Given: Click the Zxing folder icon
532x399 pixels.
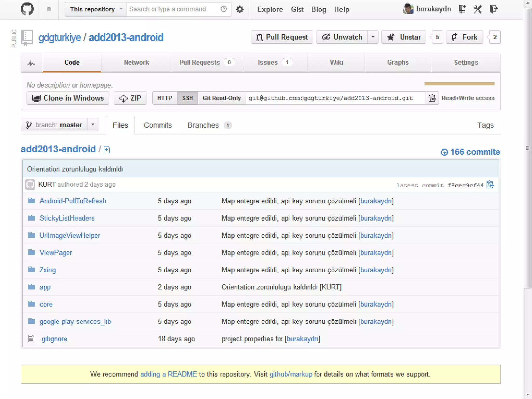Looking at the screenshot, I should [x=32, y=270].
